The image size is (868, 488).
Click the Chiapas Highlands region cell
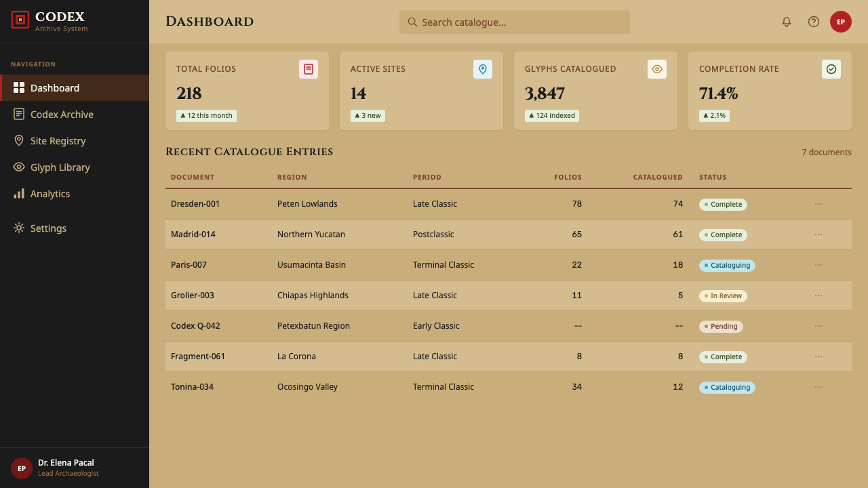coord(313,295)
